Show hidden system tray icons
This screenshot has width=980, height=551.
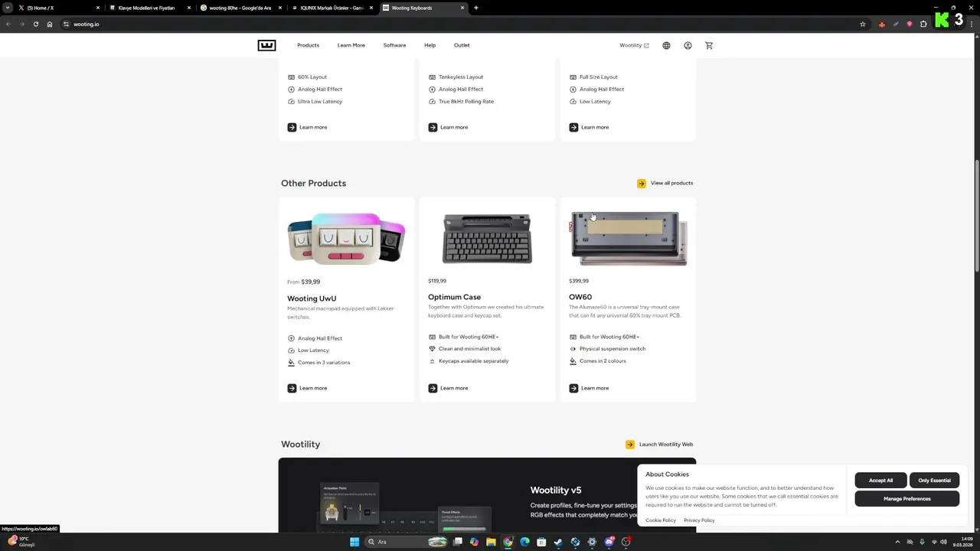[x=899, y=542]
